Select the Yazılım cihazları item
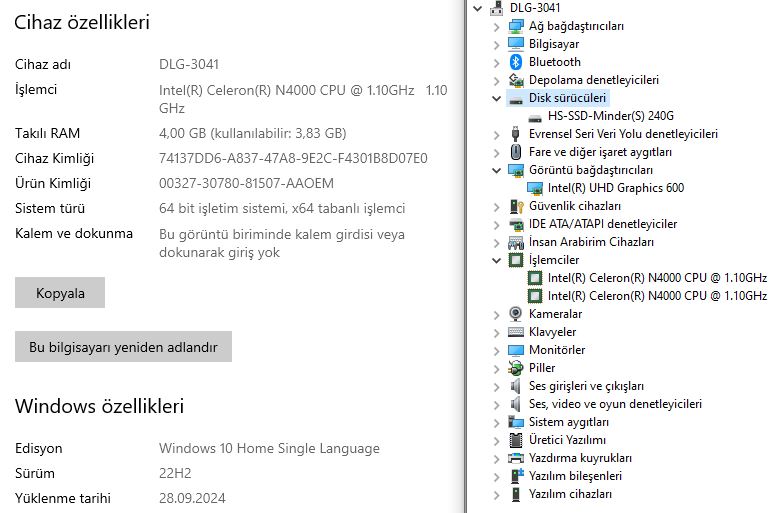784x513 pixels. pyautogui.click(x=570, y=494)
